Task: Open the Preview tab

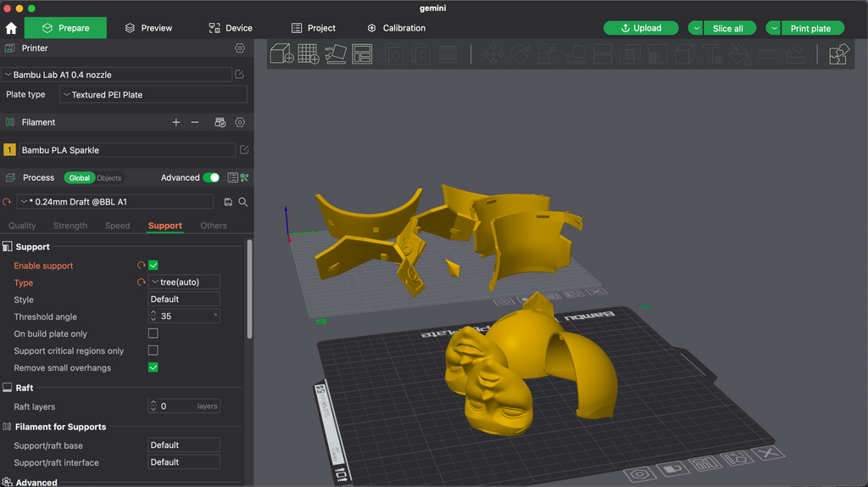Action: pyautogui.click(x=148, y=28)
